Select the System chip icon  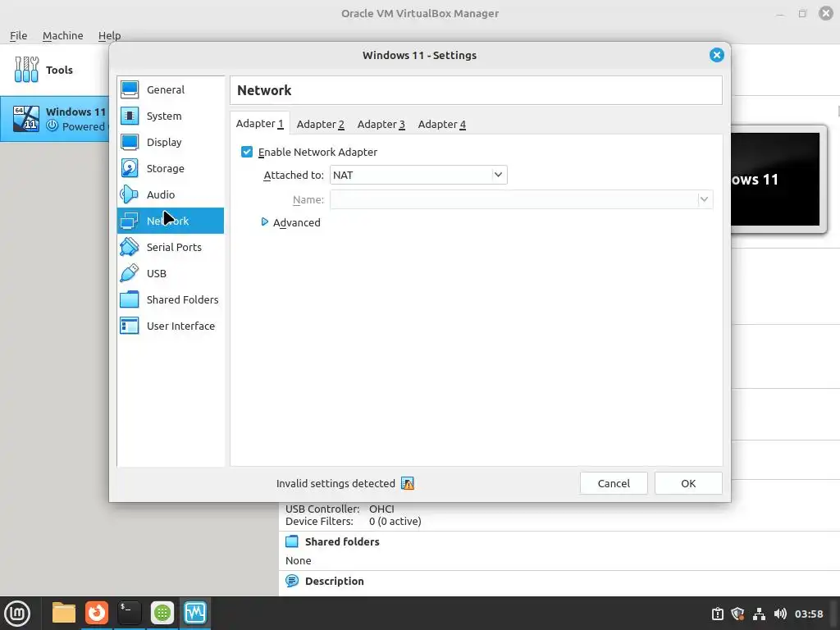tap(130, 116)
